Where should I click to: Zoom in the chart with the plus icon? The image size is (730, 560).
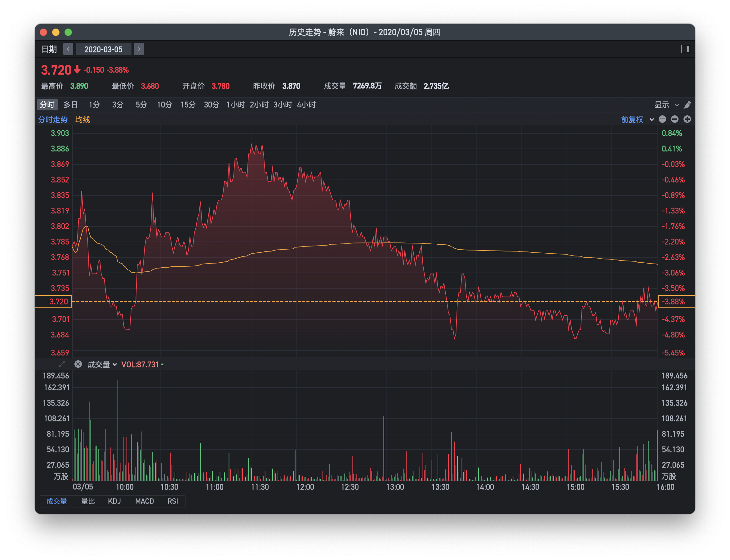[x=687, y=119]
